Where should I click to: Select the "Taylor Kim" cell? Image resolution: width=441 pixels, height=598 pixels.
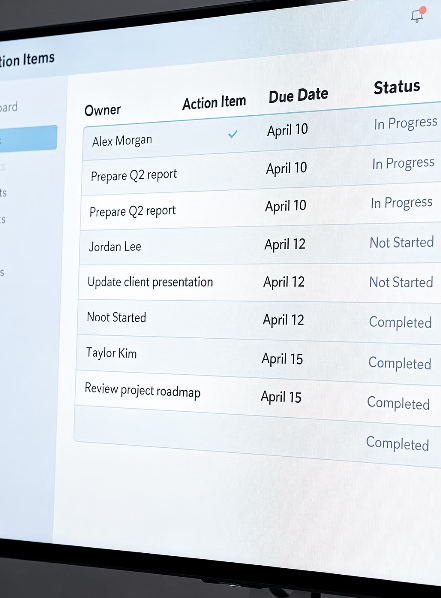coord(111,353)
